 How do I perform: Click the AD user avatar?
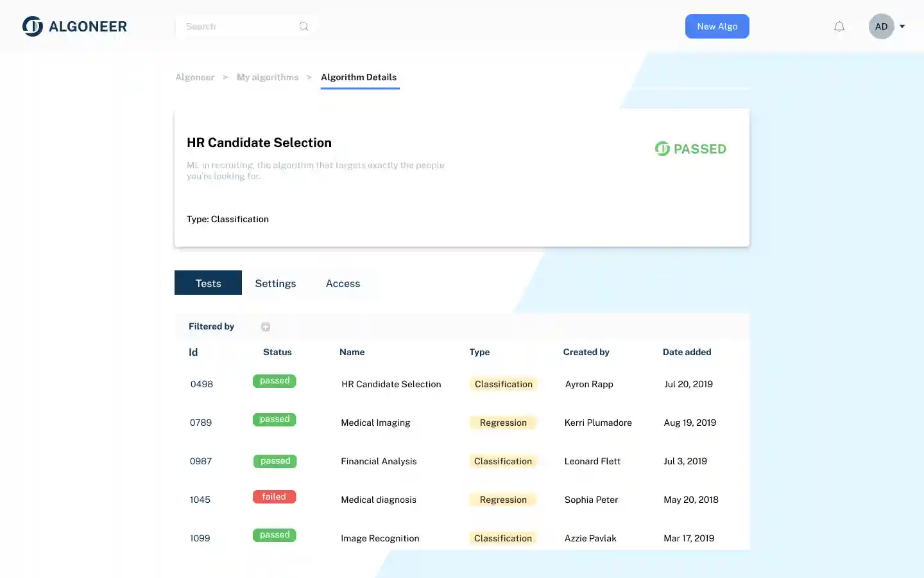click(881, 26)
